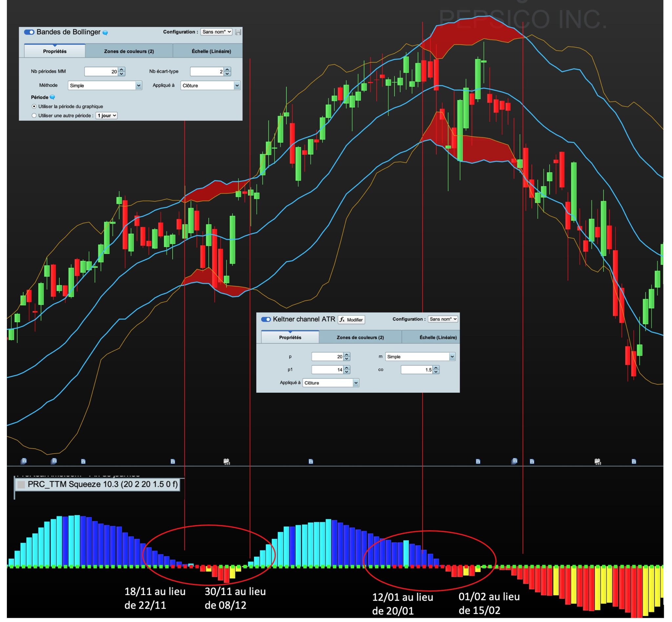This screenshot has width=672, height=622.
Task: Click the fx icon on the Modifier button
Action: [x=342, y=320]
